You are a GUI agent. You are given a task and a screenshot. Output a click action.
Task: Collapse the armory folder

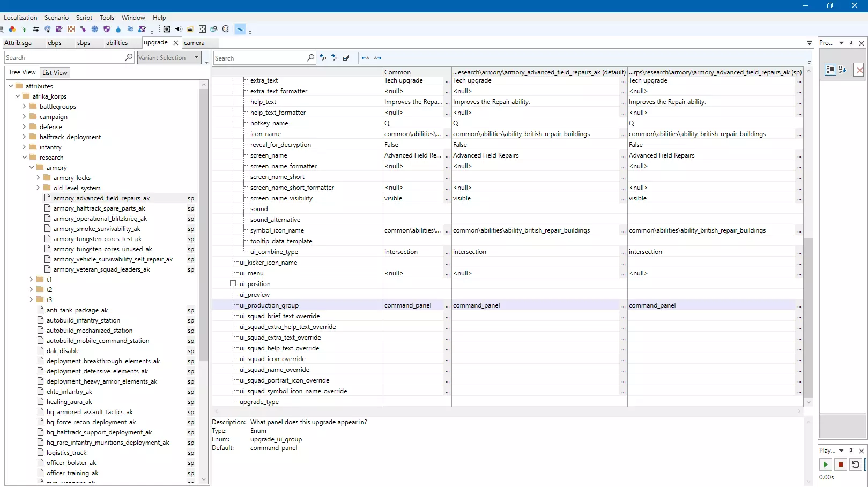click(32, 168)
